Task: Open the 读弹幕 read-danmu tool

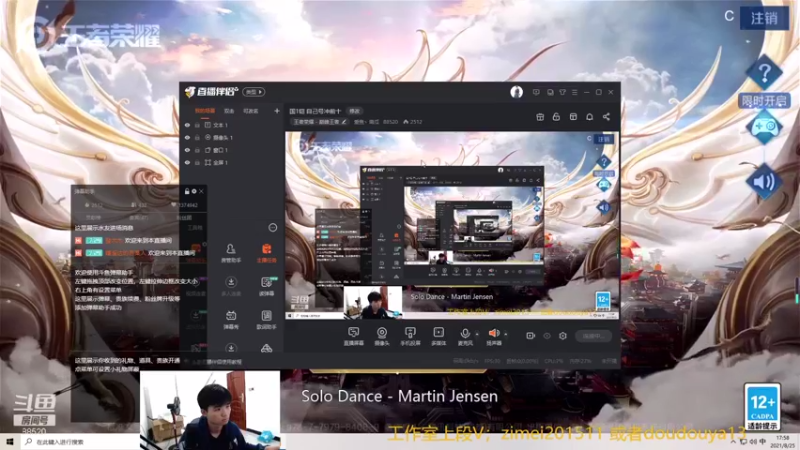Action: pyautogui.click(x=266, y=286)
